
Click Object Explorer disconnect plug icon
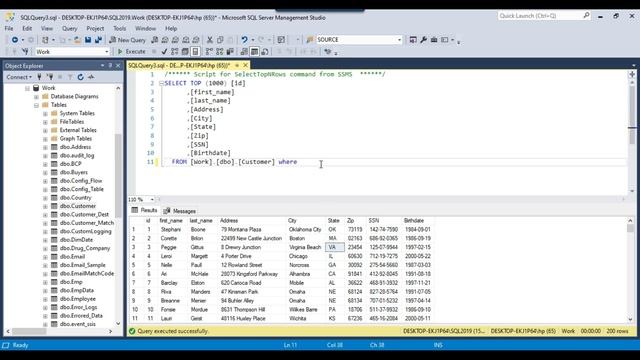(x=50, y=77)
